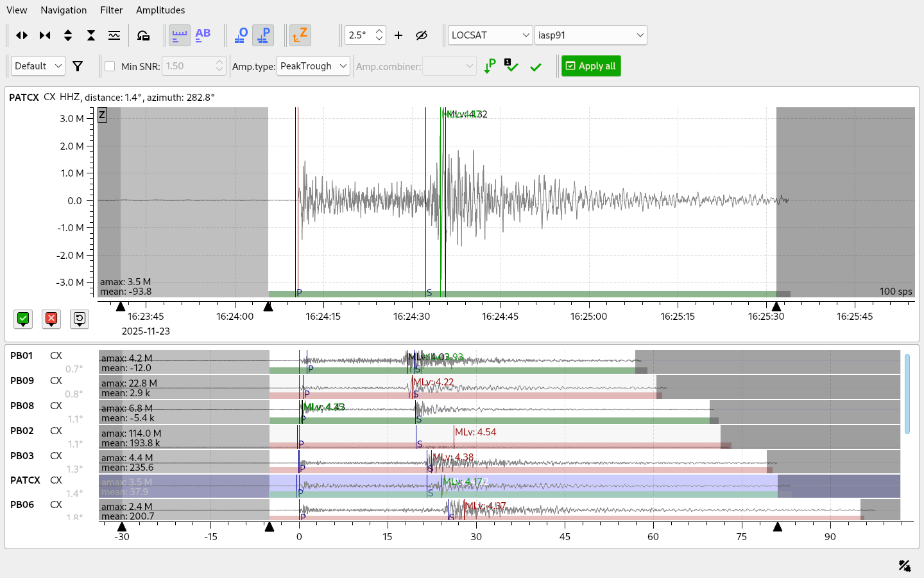Click the plus icon to add stations

pos(398,35)
